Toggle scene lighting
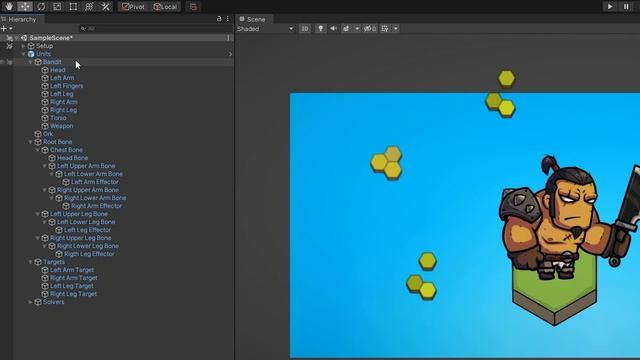 (321, 29)
